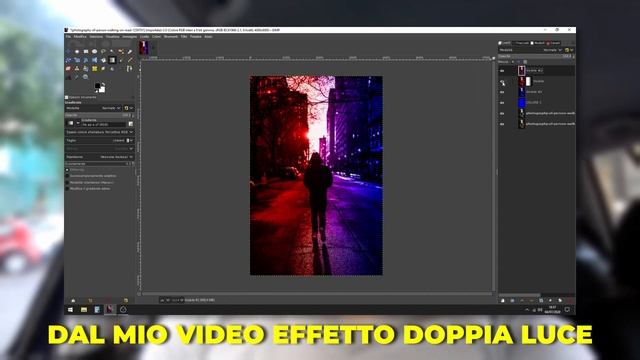Create a new layer group button
Image resolution: width=640 pixels, height=360 pixels.
tap(512, 300)
